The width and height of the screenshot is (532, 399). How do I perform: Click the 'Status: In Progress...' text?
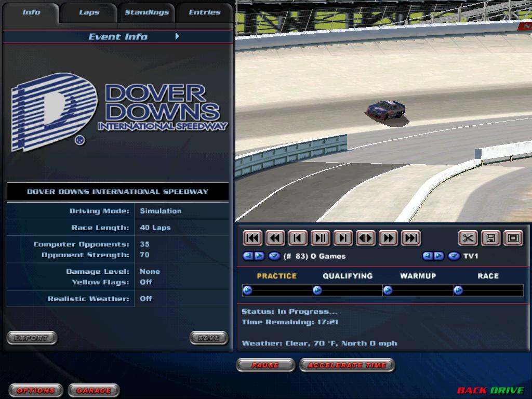pos(290,312)
